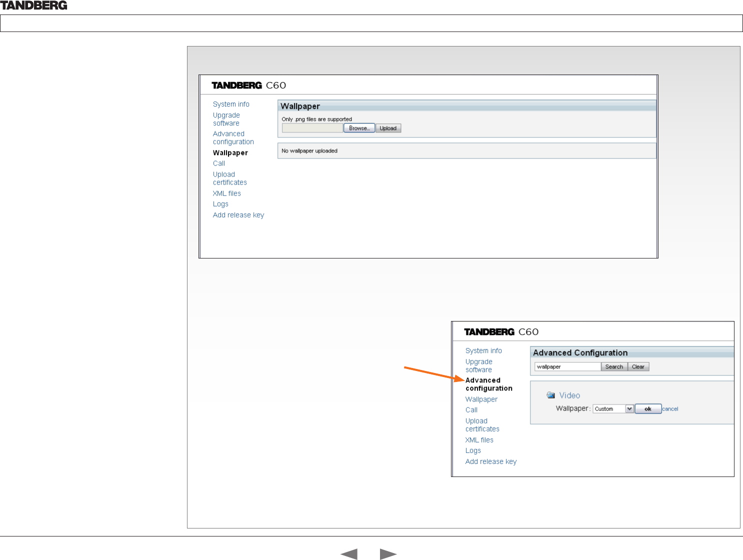Click TANDBERG C60 logo in Advanced Configuration window
The width and height of the screenshot is (743, 560).
pos(501,331)
